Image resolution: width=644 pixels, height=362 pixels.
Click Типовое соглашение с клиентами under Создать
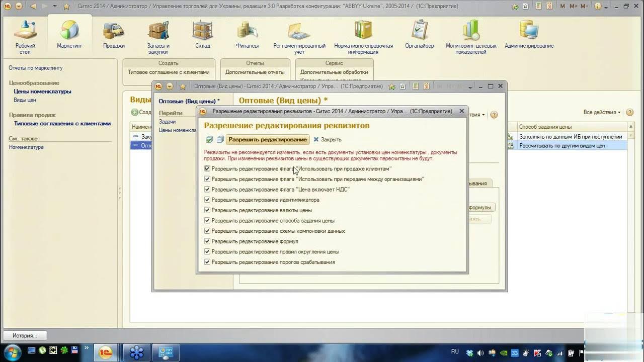(x=169, y=72)
